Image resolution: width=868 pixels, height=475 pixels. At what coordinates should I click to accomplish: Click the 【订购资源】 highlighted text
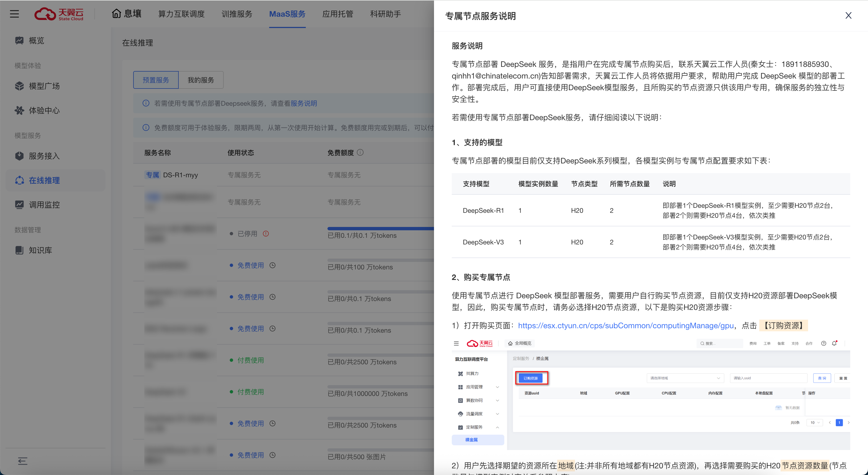[x=783, y=325]
